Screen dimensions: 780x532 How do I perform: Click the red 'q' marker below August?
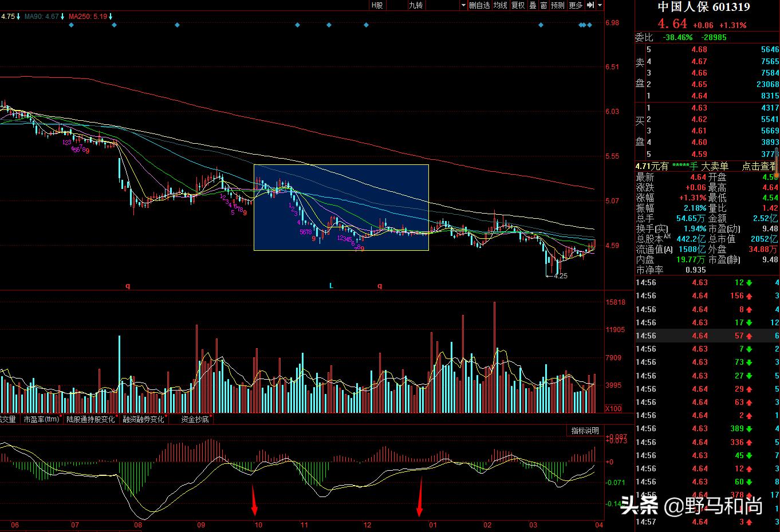coord(128,285)
